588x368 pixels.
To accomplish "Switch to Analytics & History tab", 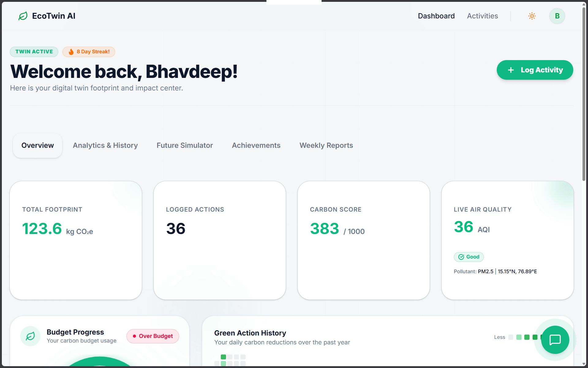I will point(105,145).
